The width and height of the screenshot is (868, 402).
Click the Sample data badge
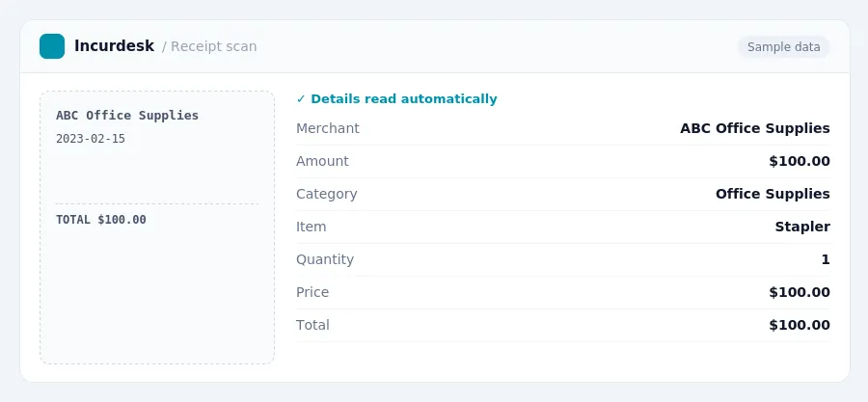(x=783, y=47)
